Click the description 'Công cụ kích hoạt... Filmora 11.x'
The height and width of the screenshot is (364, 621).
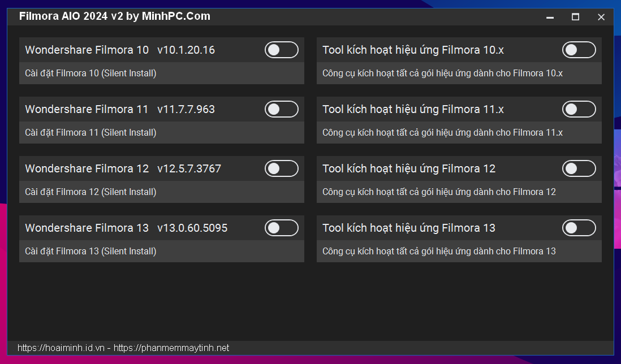tap(443, 132)
